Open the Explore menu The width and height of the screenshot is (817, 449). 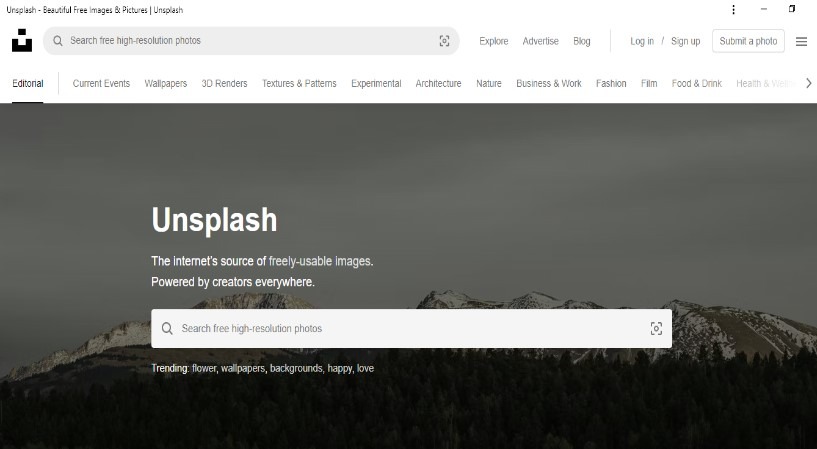pos(494,41)
